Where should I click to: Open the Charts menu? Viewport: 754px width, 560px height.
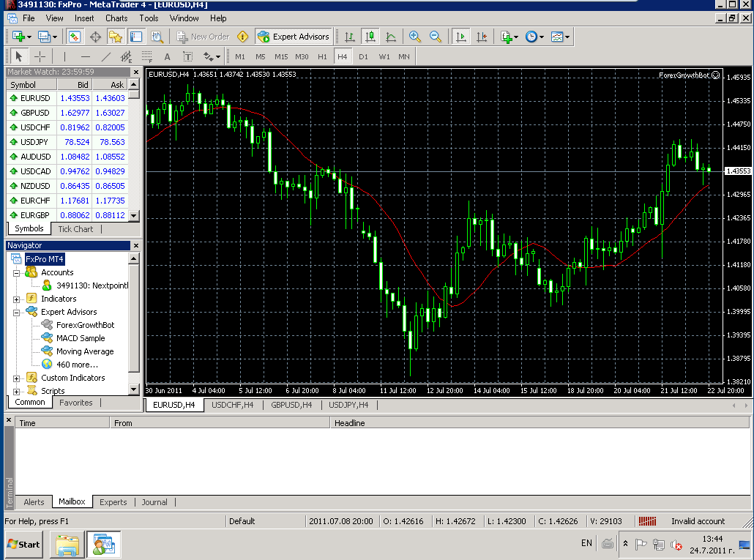(x=116, y=18)
